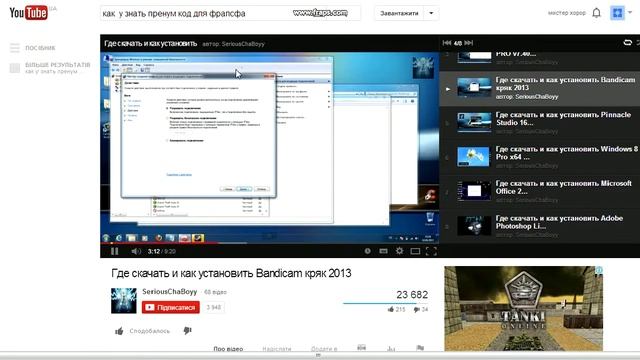
Task: Skip to previous playlist video
Action: 447,43
